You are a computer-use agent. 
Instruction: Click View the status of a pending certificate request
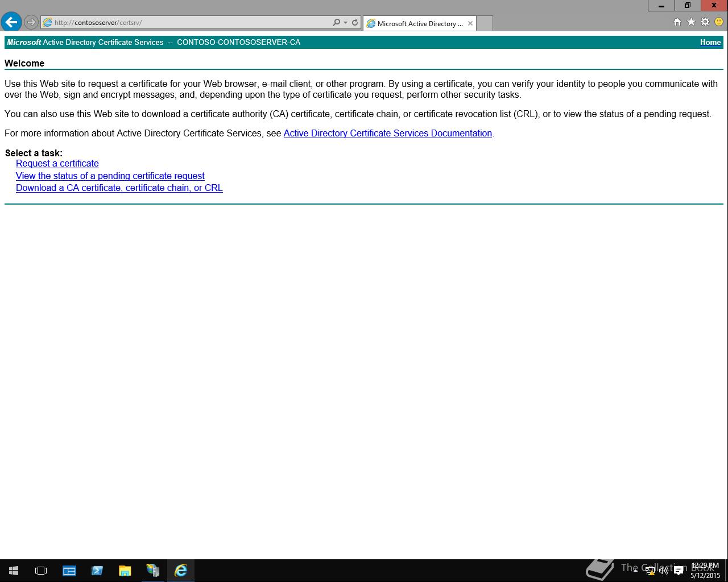coord(110,176)
